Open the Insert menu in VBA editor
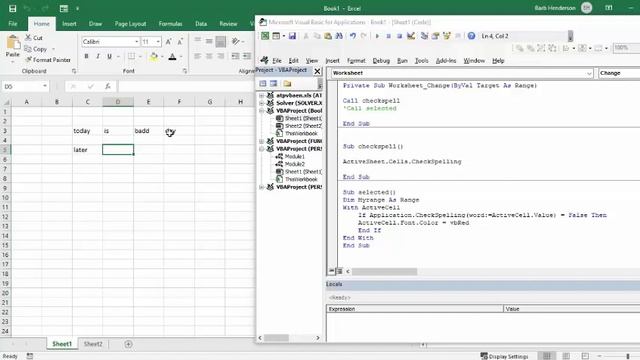The width and height of the screenshot is (640, 360). (332, 61)
